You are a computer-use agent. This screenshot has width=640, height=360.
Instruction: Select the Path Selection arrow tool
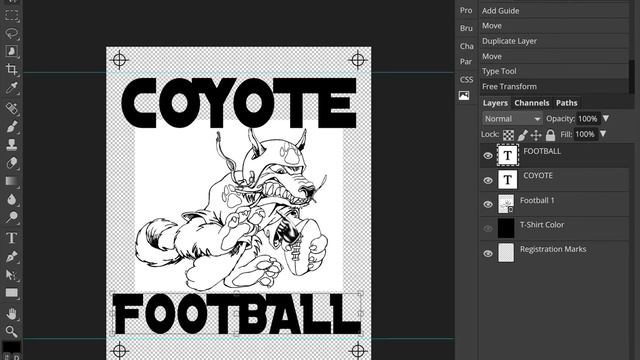[11, 275]
